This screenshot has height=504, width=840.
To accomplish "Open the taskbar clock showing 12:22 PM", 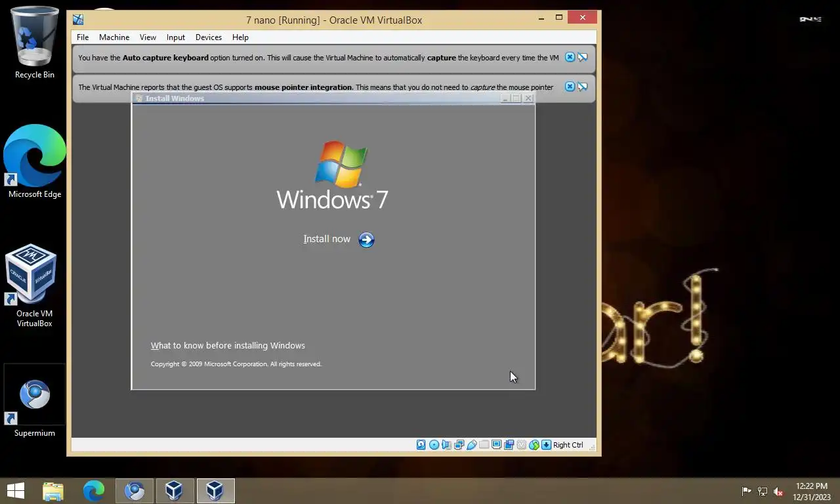I will 812,492.
